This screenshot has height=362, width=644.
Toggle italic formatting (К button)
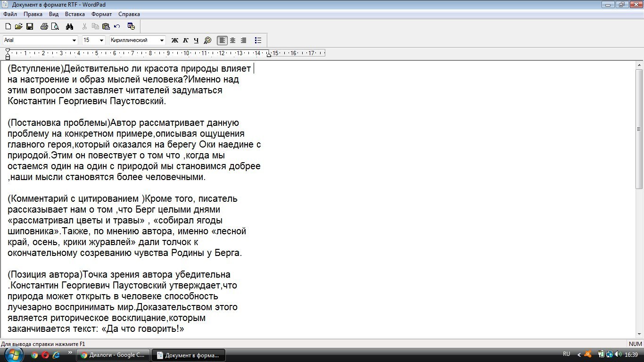(x=185, y=41)
